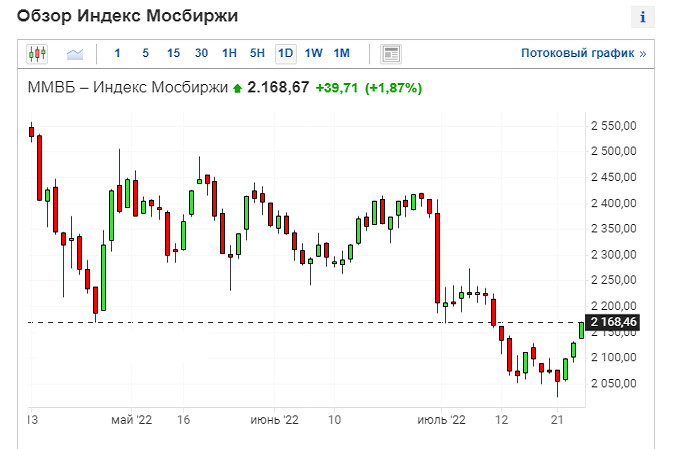Click the 2.168,67 index value
Image resolution: width=675 pixels, height=449 pixels.
278,87
